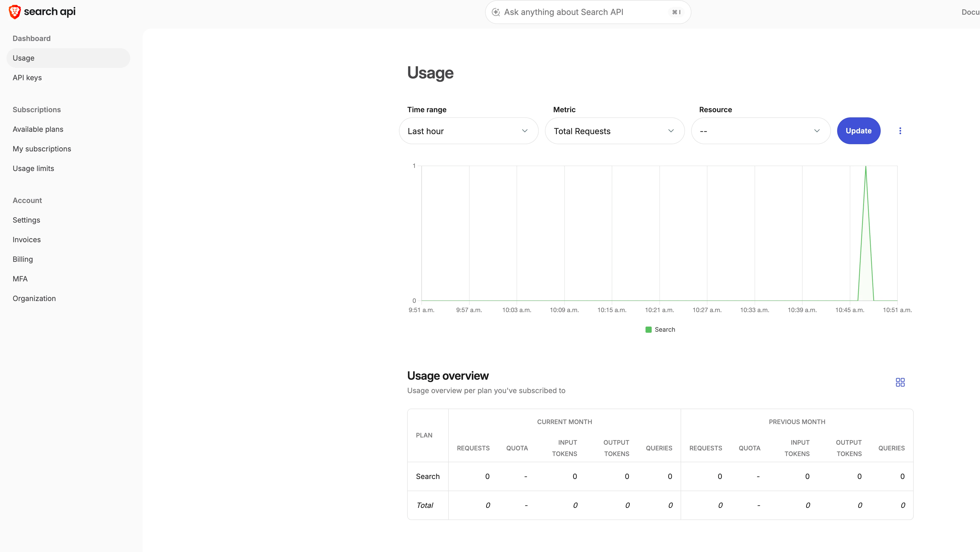980x552 pixels.
Task: View Invoices page
Action: (26, 240)
